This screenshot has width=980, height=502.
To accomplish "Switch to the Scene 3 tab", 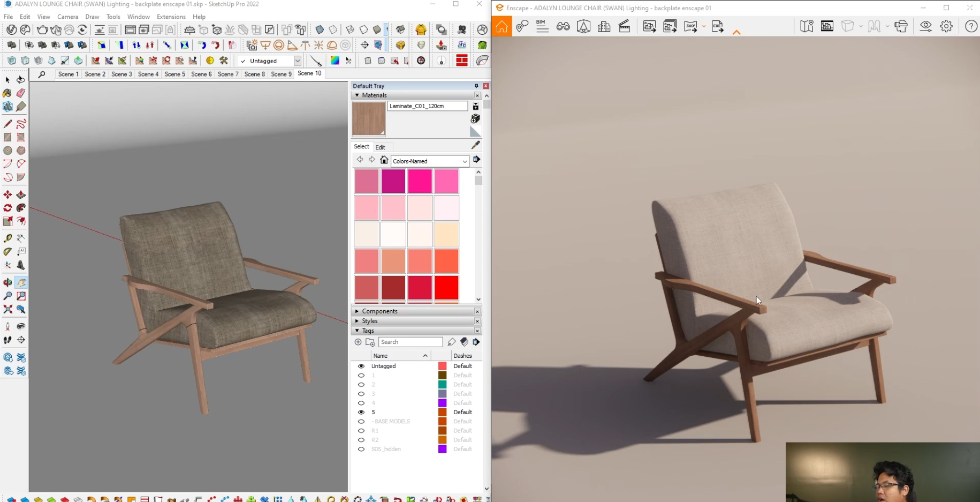I will coord(121,74).
